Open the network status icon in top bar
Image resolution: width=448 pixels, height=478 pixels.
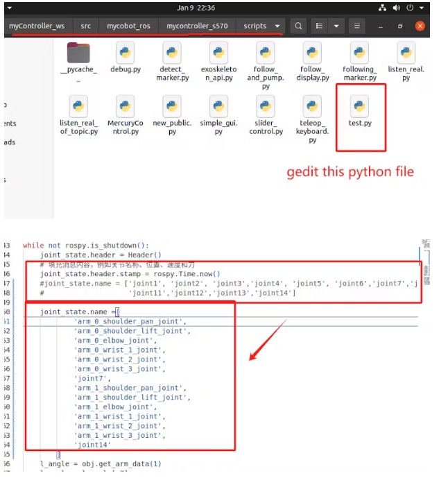[x=383, y=8]
